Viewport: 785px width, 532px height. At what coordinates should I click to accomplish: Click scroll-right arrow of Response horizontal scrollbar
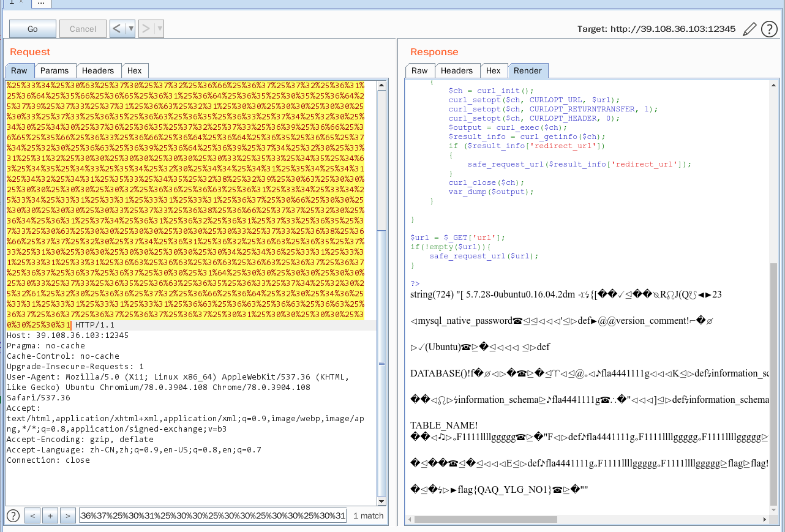[x=764, y=519]
